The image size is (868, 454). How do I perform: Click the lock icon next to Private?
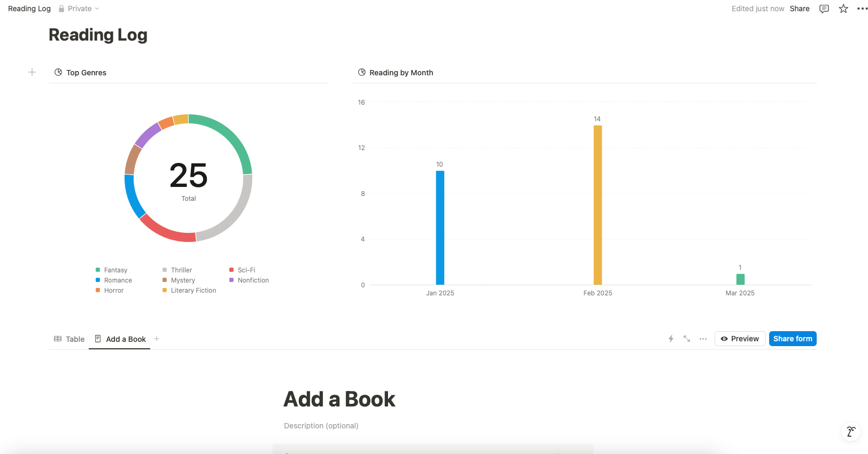tap(61, 9)
